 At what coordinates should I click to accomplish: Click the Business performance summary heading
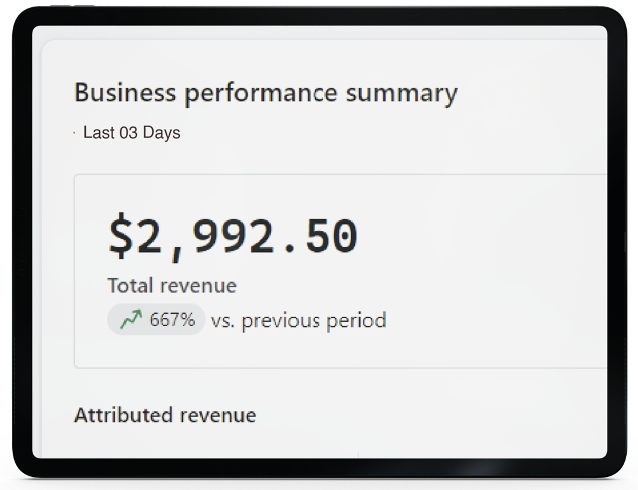click(265, 94)
